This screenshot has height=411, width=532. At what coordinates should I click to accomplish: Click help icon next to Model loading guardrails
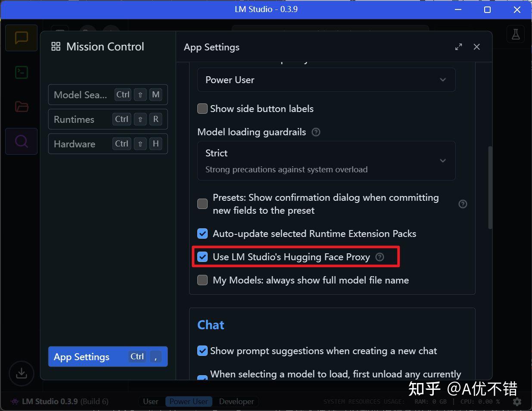316,132
